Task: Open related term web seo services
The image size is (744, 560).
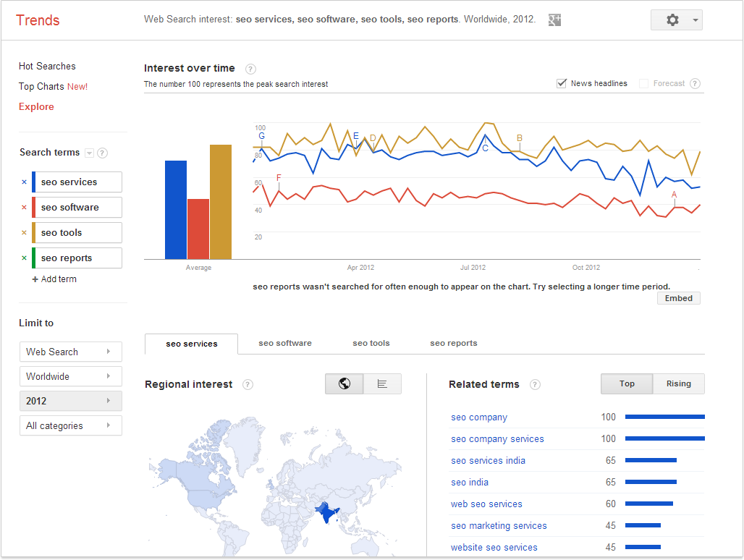Action: 486,504
